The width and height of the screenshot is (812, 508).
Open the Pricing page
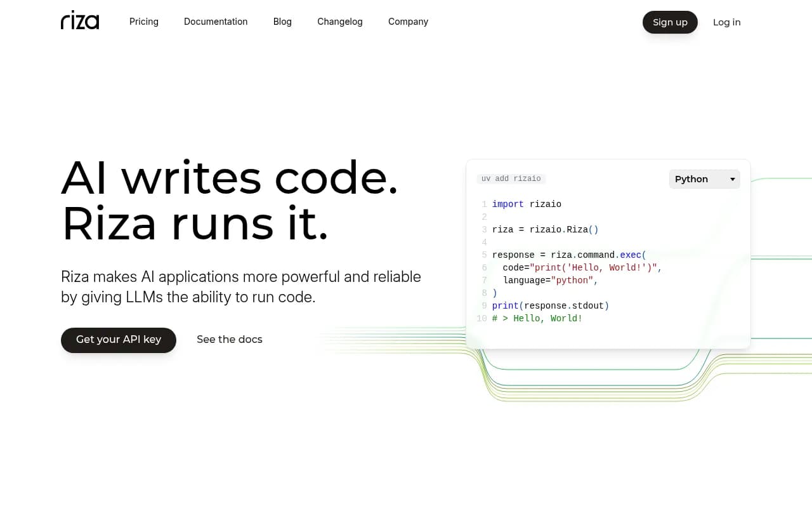click(x=144, y=22)
